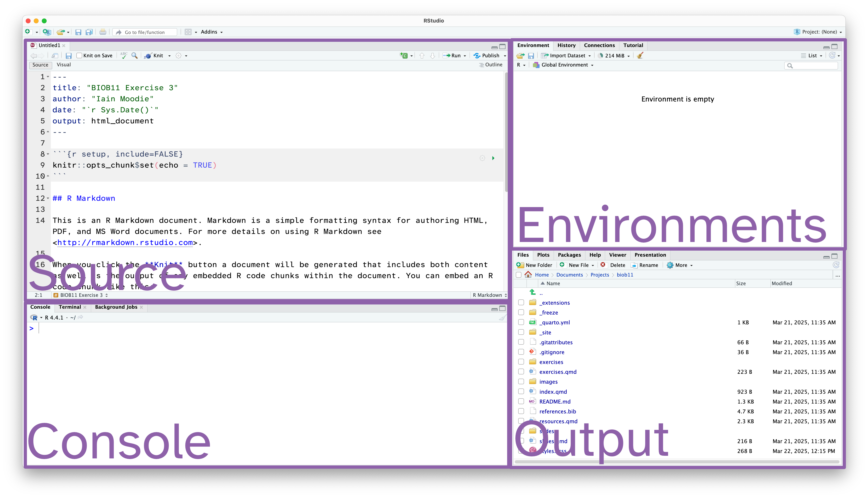Screen dimensions: 868x498
Task: Click the insert code chunk icon
Action: tap(404, 55)
